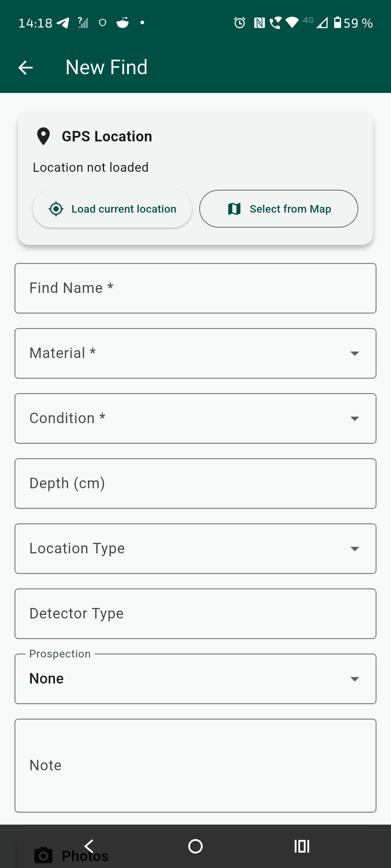This screenshot has height=868, width=391.
Task: Click Select from Map button
Action: (279, 209)
